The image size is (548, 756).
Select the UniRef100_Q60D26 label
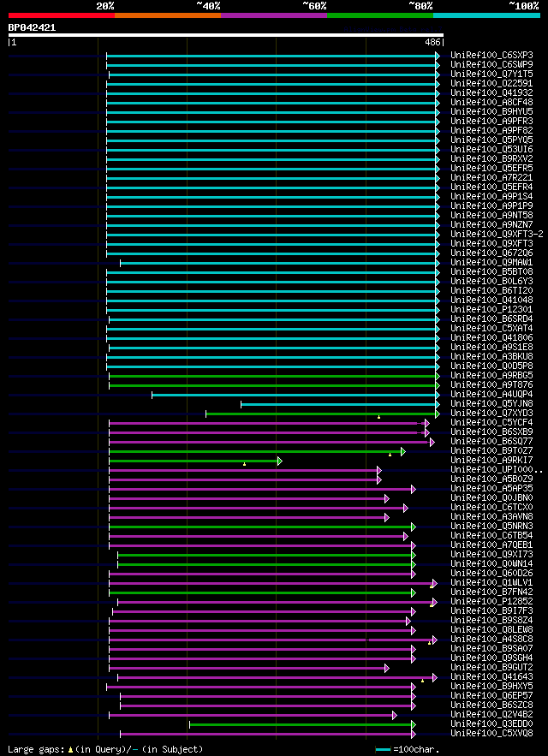[x=491, y=574]
